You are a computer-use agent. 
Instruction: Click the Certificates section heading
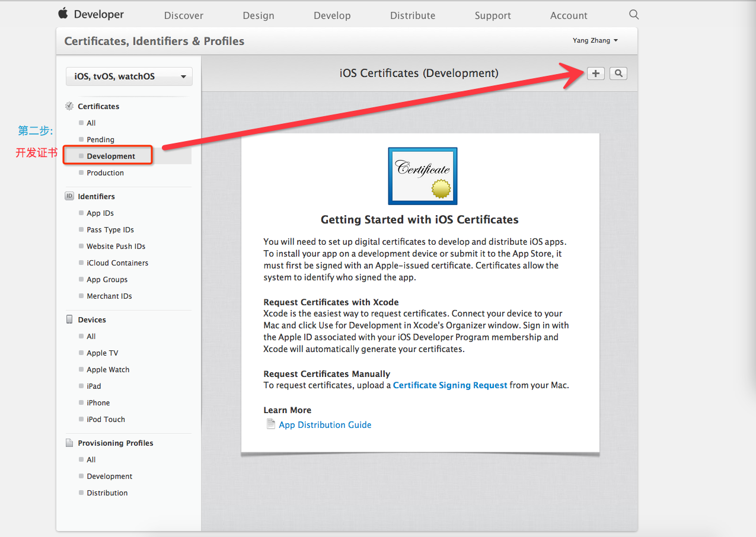point(98,106)
